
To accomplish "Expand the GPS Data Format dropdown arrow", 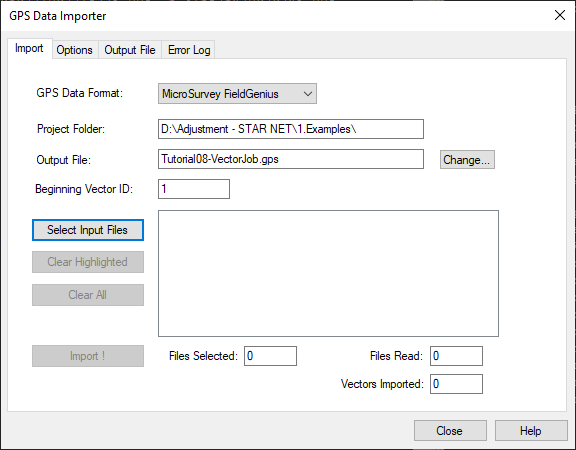I will point(308,94).
